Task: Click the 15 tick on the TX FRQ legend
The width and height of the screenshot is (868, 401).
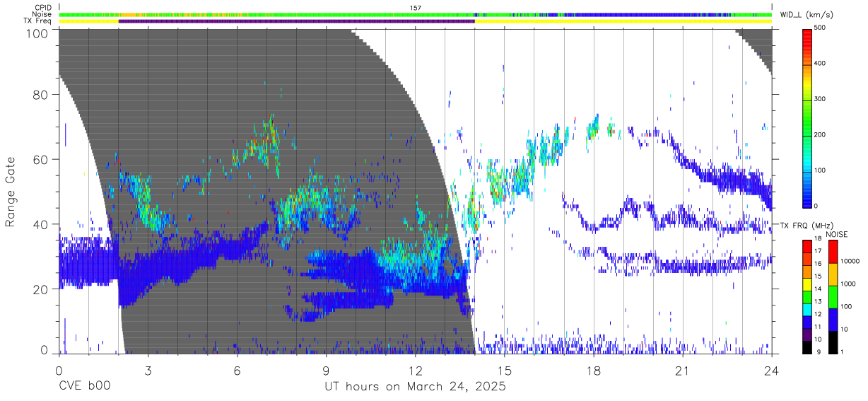Action: pyautogui.click(x=818, y=277)
